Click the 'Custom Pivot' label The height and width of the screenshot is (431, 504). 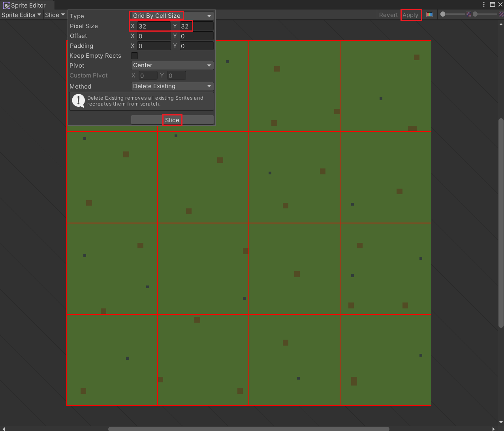(x=88, y=76)
